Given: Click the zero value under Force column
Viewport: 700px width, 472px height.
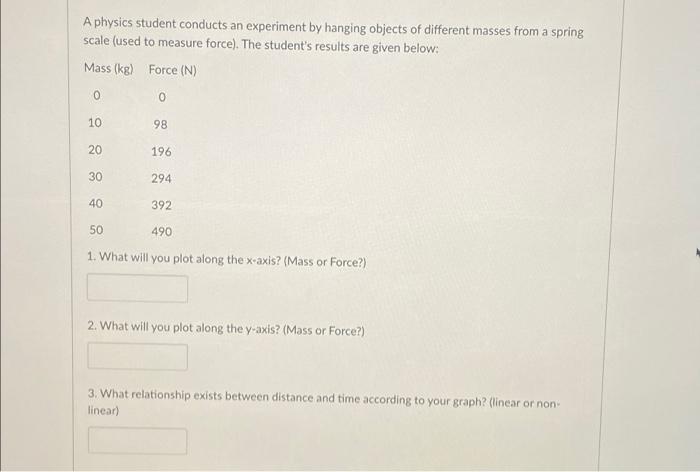Looking at the screenshot, I should (162, 97).
